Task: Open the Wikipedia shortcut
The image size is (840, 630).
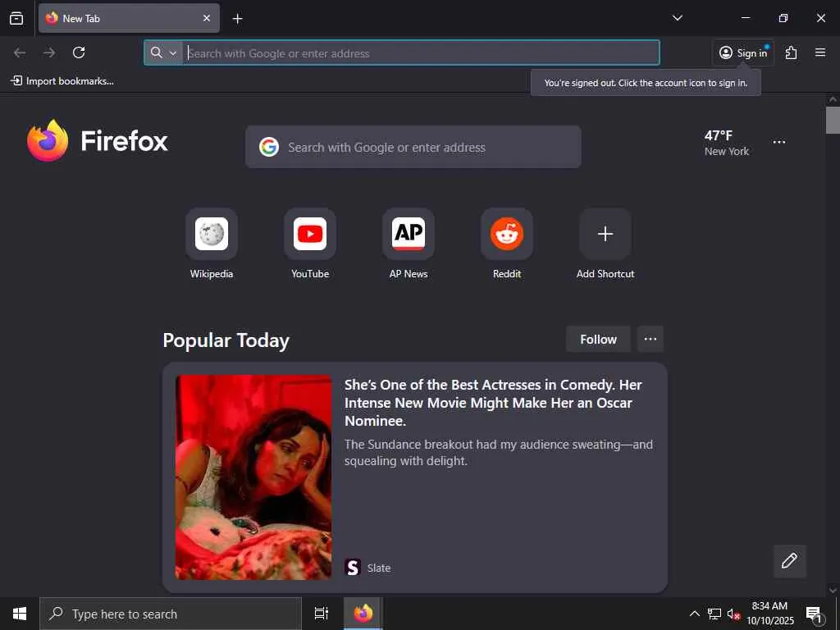Action: (x=212, y=244)
